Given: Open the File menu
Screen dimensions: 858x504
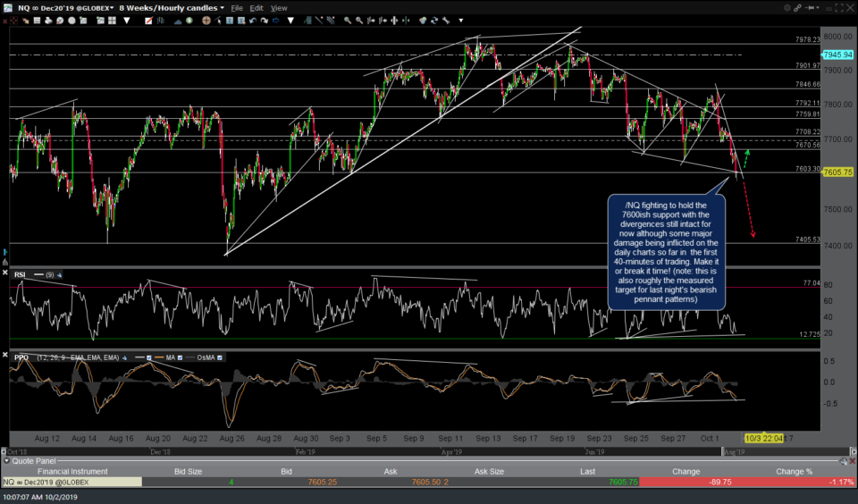Looking at the screenshot, I should coord(237,8).
